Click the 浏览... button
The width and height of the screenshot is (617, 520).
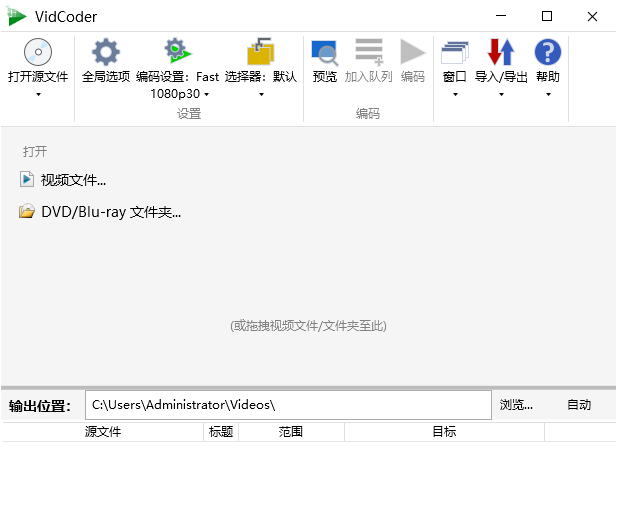tap(516, 405)
